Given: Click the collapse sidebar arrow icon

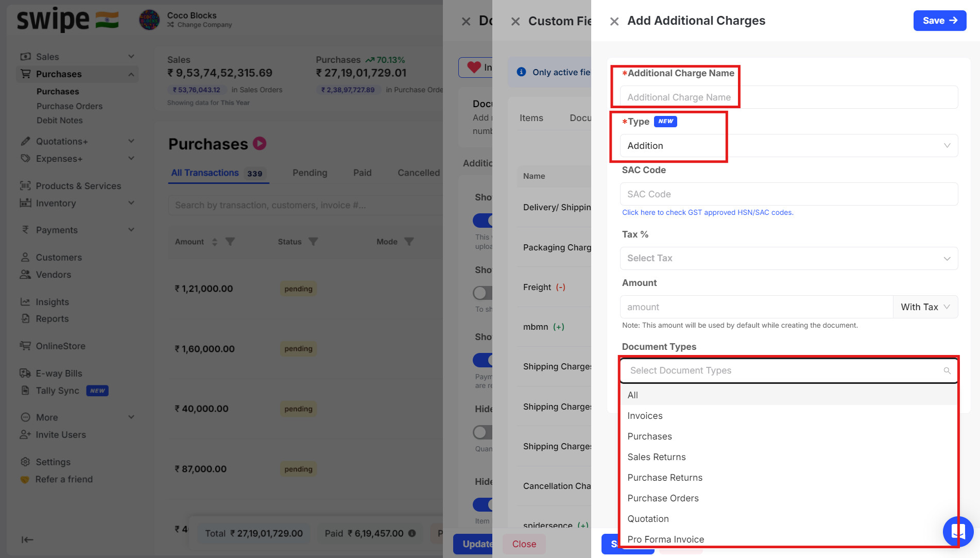Looking at the screenshot, I should (x=27, y=539).
